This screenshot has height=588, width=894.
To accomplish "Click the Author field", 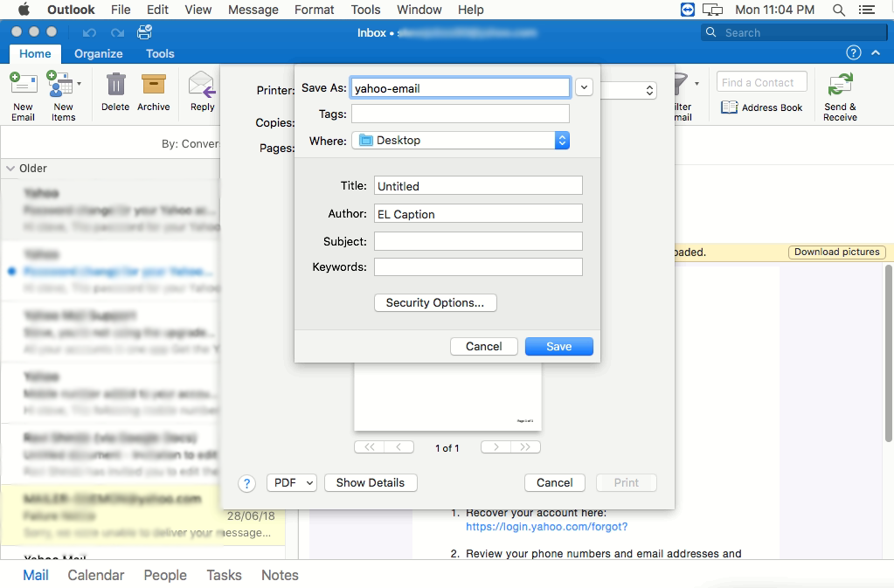I will 478,214.
